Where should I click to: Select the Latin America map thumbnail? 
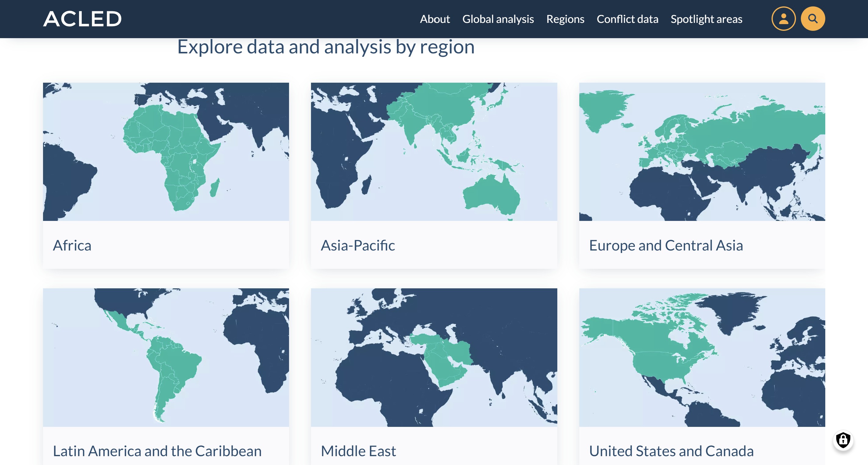coord(166,357)
